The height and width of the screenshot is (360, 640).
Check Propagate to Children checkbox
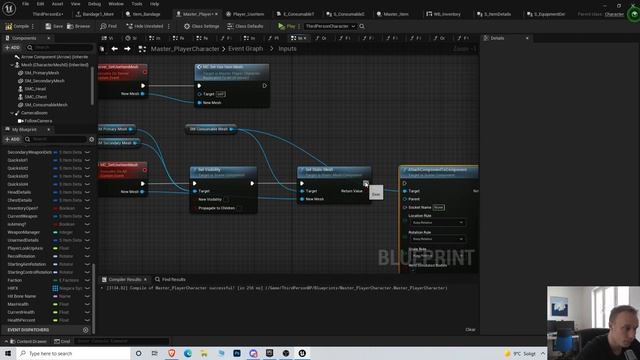point(239,208)
